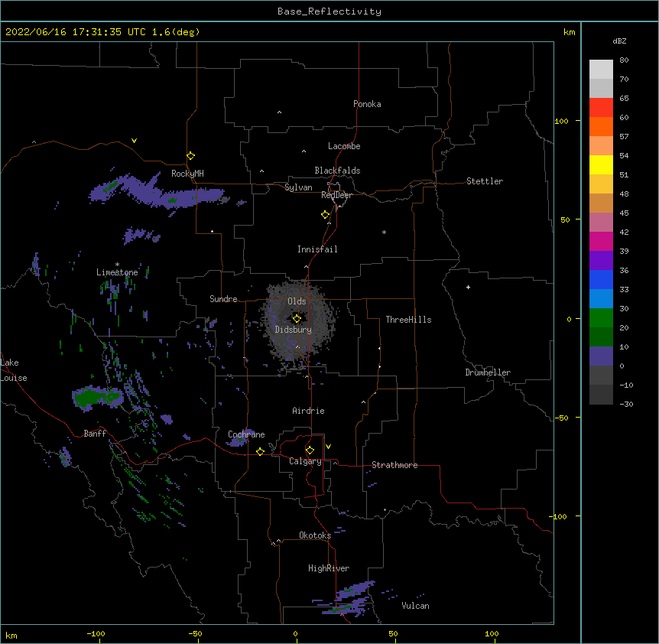
Task: Click the Airdrie city label
Action: click(309, 411)
